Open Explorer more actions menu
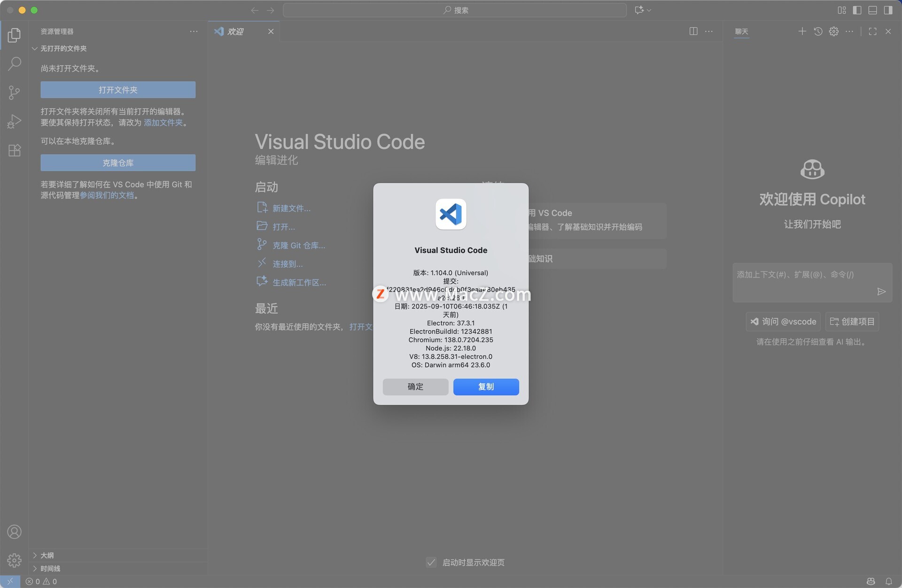This screenshot has width=902, height=588. click(194, 31)
